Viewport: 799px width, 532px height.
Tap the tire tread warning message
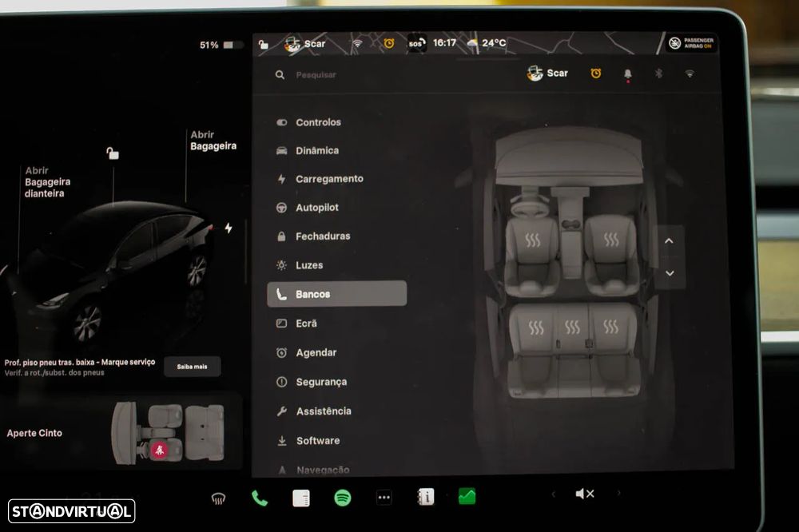pyautogui.click(x=79, y=367)
